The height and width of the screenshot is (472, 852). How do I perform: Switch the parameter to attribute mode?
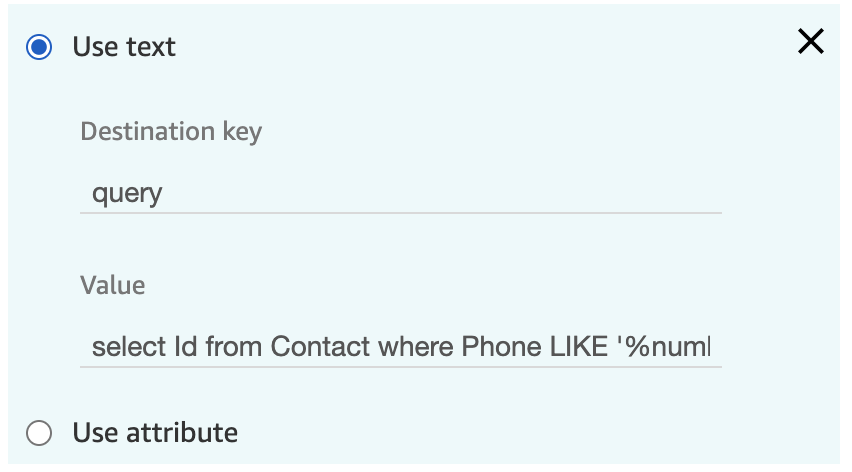(39, 433)
